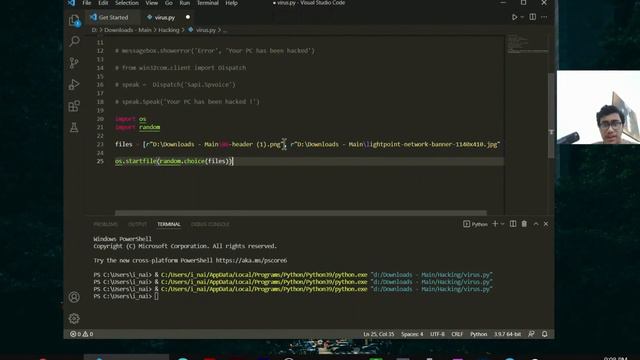Open the Search view in activity bar

(74, 41)
